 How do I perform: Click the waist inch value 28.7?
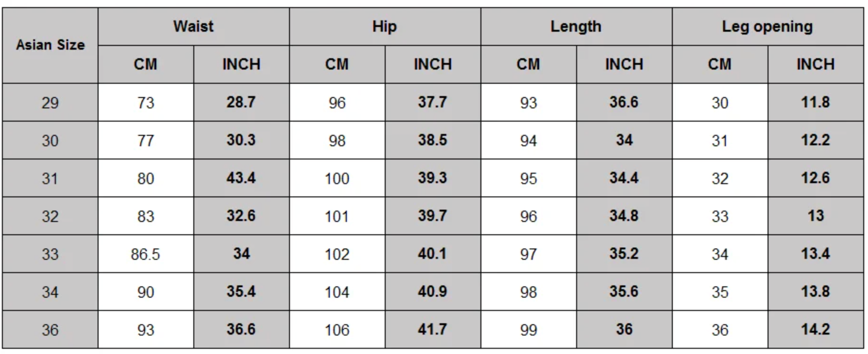[241, 102]
